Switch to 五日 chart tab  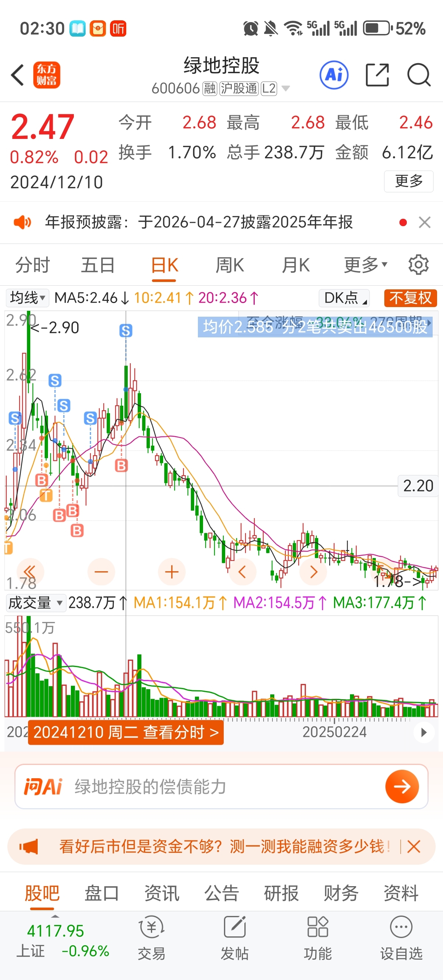tap(98, 265)
